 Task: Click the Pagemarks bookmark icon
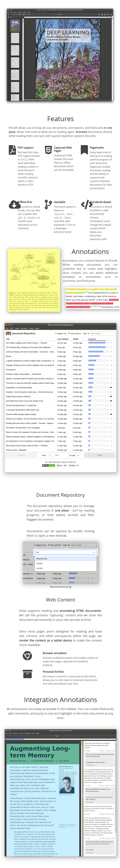coord(84,150)
